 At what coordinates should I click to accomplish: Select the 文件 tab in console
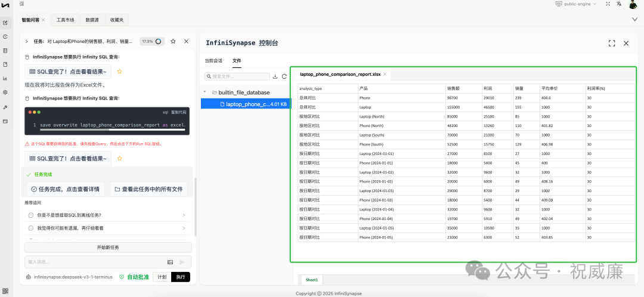237,61
